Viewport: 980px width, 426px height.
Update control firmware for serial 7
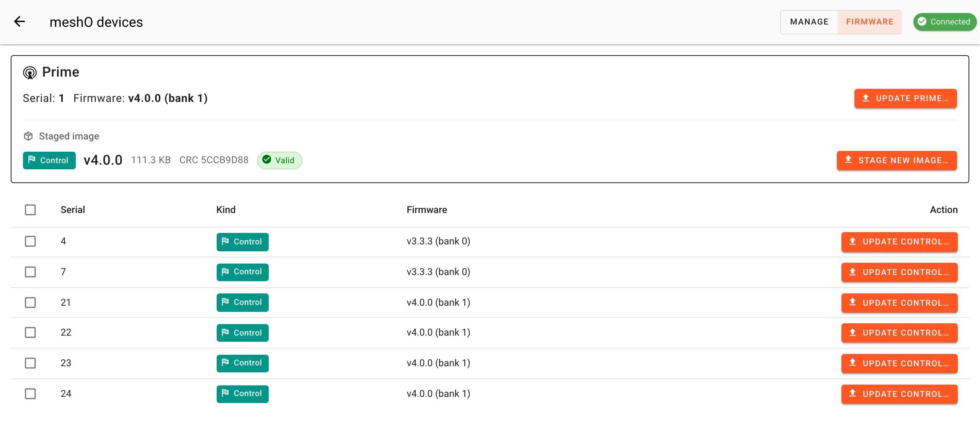(x=899, y=272)
